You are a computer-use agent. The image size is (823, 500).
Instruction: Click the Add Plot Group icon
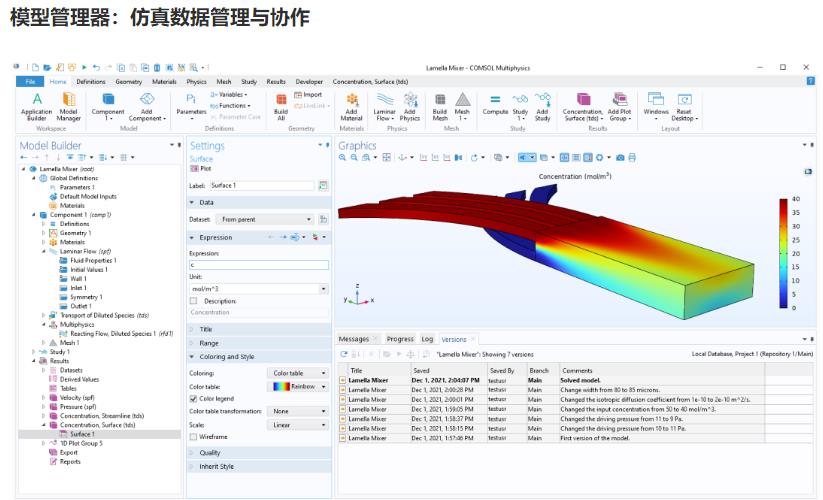pos(620,100)
